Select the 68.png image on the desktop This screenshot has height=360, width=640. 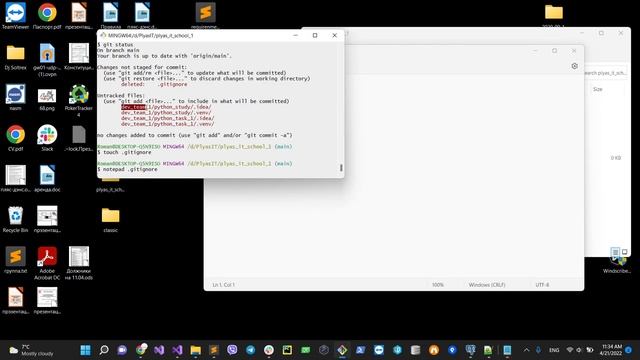click(x=47, y=99)
